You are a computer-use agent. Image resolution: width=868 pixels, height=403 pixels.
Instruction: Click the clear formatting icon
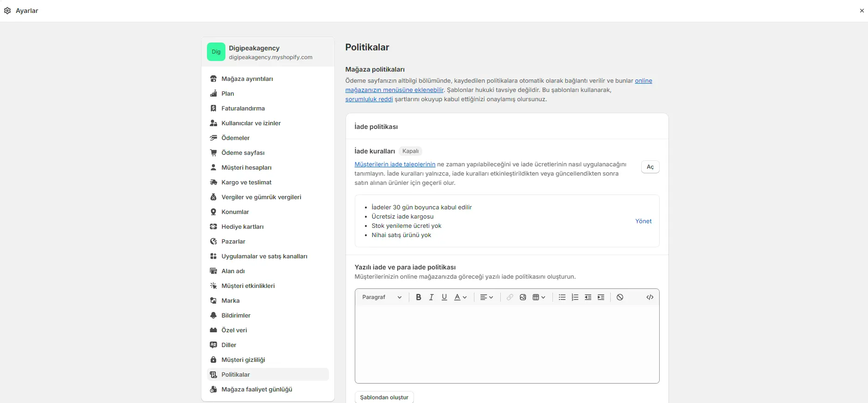point(620,297)
